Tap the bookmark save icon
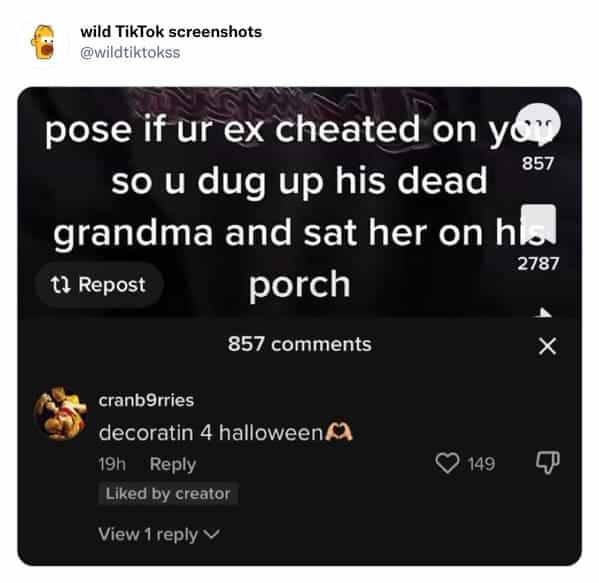The width and height of the screenshot is (599, 583). 539,224
